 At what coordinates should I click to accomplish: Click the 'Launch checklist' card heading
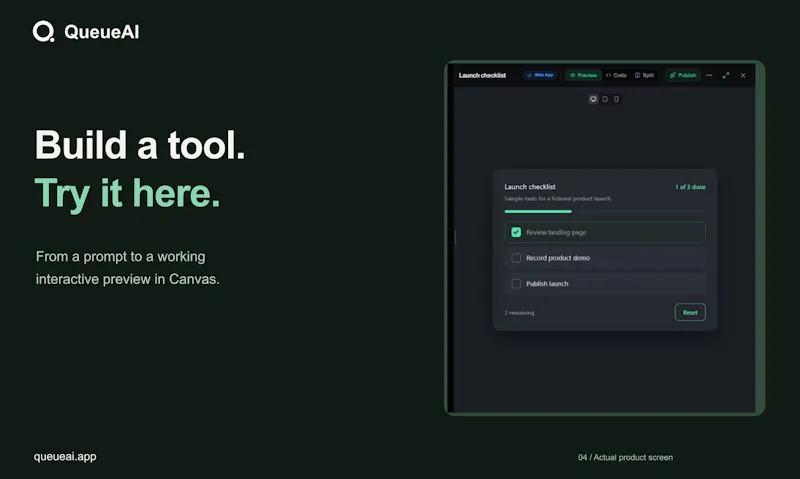pos(530,187)
